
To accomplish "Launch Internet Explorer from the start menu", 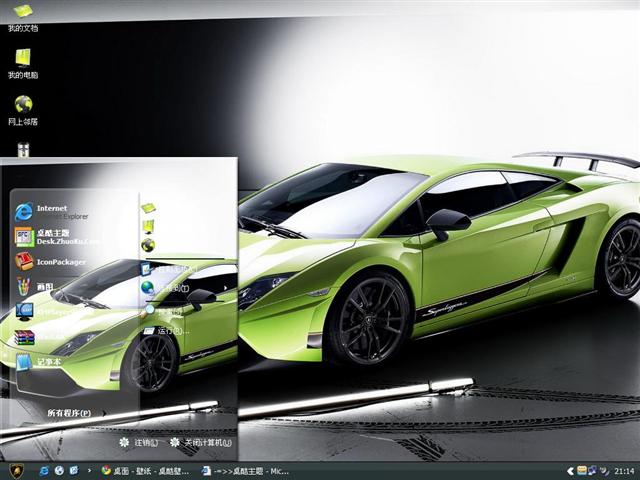I will click(x=60, y=211).
